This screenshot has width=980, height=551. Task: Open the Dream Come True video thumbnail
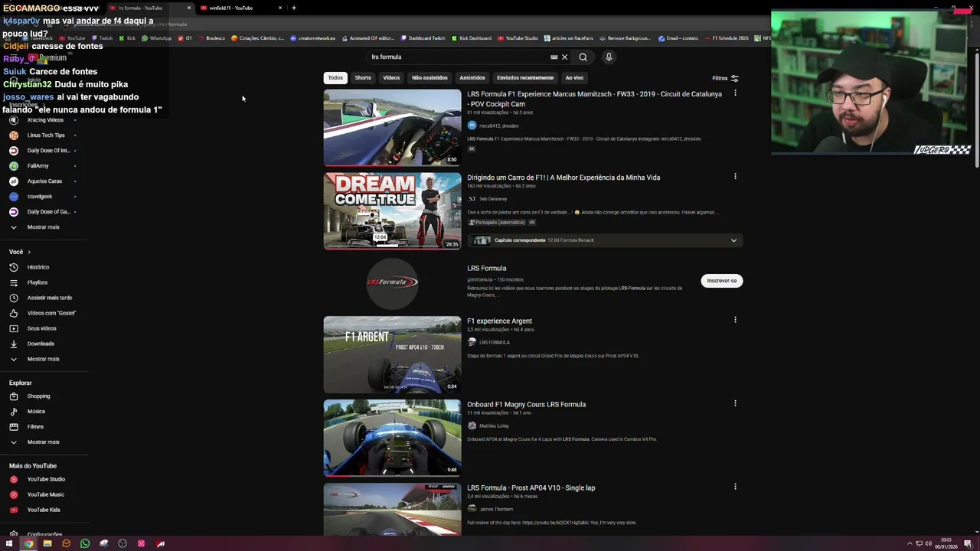click(x=392, y=211)
